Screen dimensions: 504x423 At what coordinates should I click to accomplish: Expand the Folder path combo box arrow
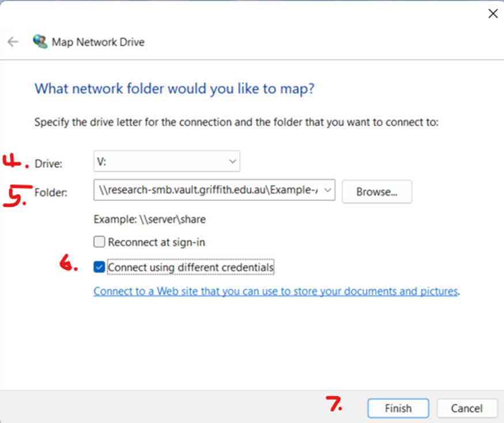tap(327, 190)
